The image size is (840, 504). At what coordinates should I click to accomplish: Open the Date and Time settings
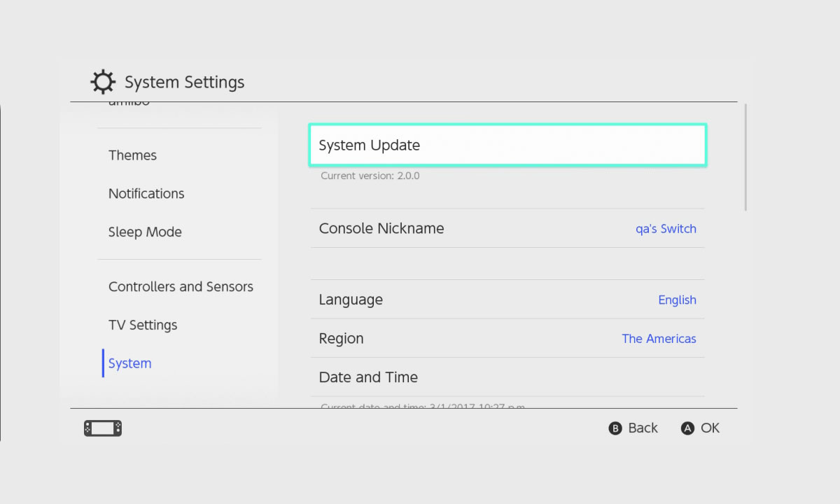tap(368, 377)
